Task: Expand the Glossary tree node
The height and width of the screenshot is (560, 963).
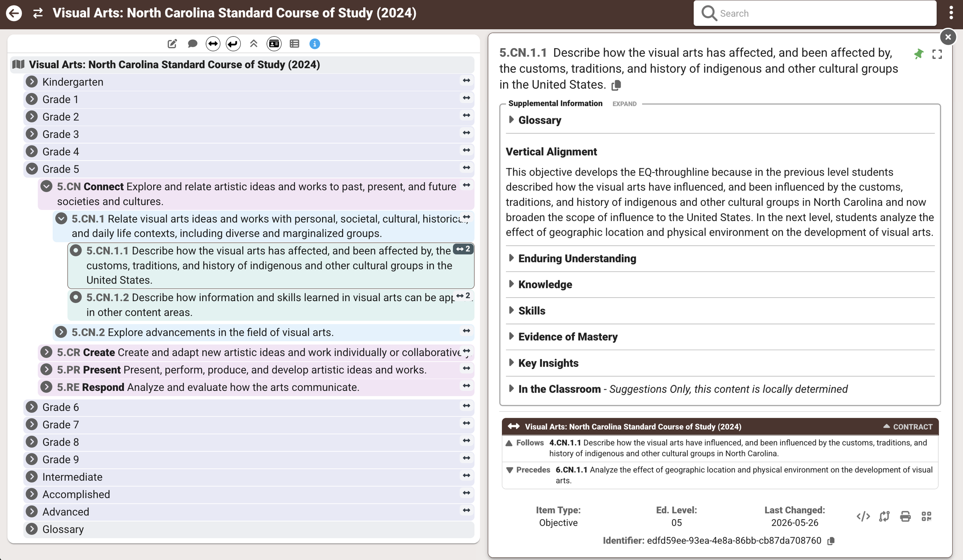Action: (32, 529)
